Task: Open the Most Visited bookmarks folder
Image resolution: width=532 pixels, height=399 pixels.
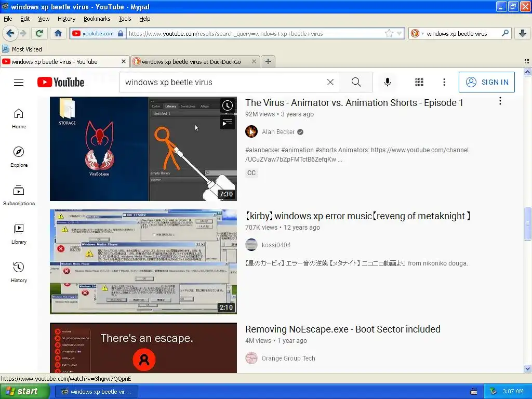Action: coord(22,49)
